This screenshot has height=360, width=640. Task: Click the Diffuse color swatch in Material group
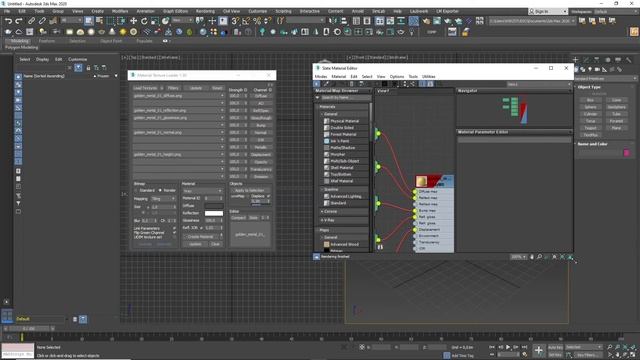coord(214,206)
